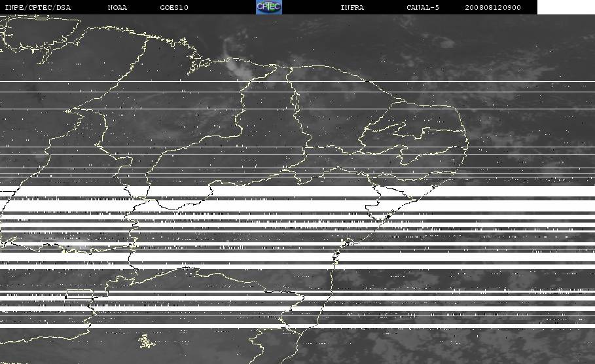This screenshot has width=595, height=364.
Task: Click the blank white box beside header
Action: point(566,7)
